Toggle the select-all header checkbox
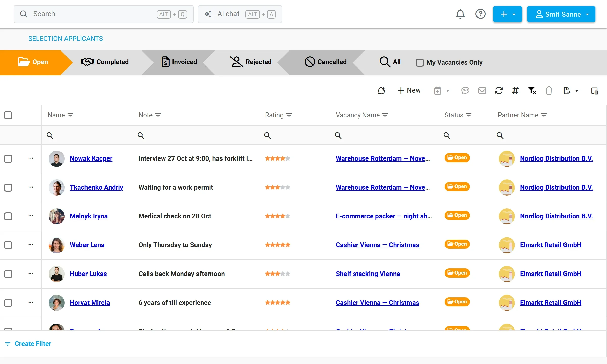This screenshot has height=364, width=607. click(8, 115)
